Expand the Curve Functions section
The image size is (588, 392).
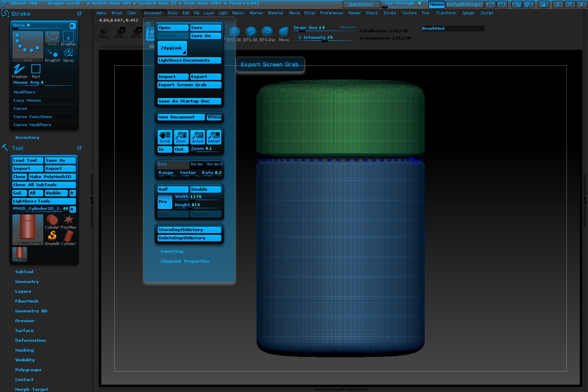[x=33, y=116]
